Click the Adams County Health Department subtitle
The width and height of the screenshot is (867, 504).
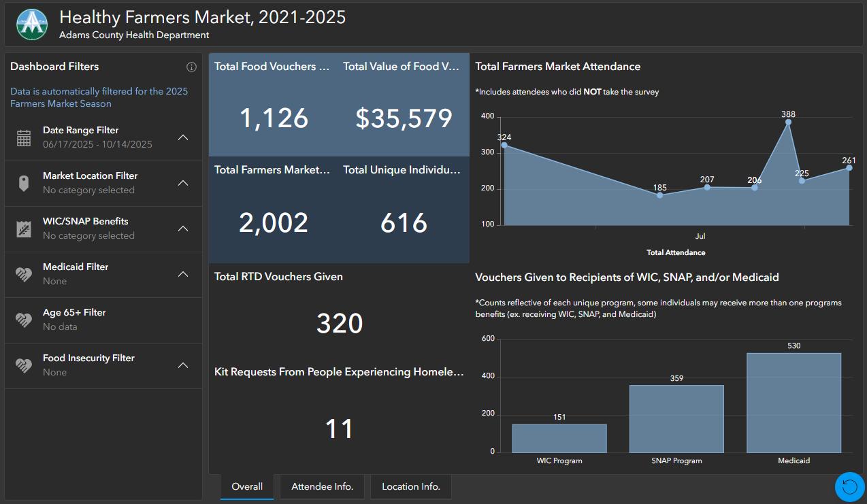[x=134, y=35]
